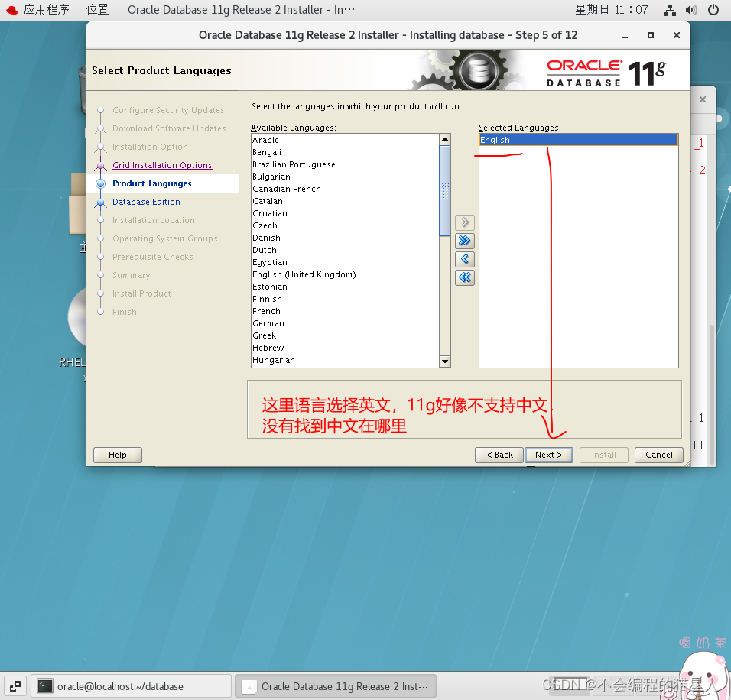This screenshot has height=700, width=731.
Task: Select Product Languages step in sidebar
Action: coord(152,183)
